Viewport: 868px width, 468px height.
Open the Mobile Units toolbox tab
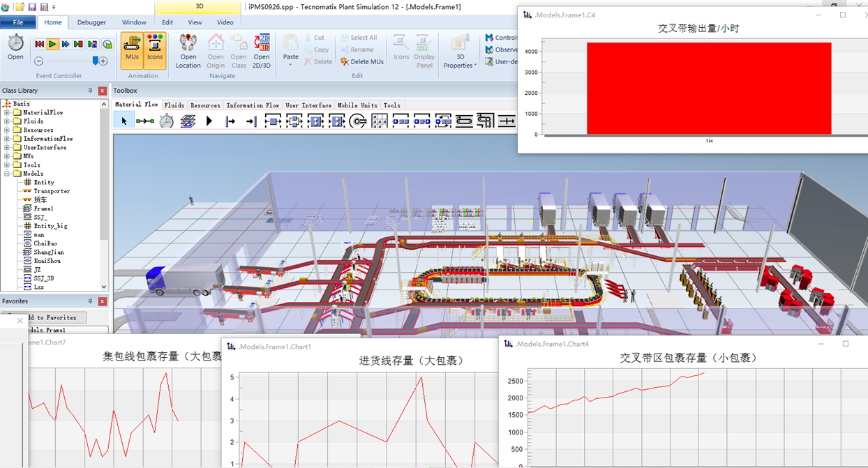(x=357, y=105)
